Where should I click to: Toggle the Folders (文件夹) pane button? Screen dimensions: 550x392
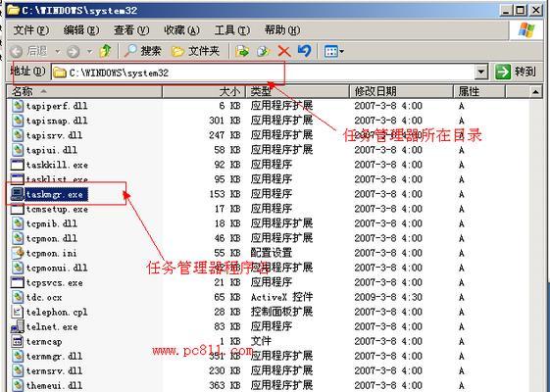point(195,51)
